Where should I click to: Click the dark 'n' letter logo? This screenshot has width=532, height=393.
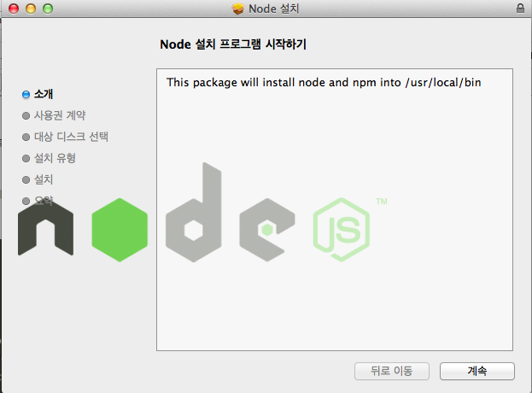coord(45,228)
